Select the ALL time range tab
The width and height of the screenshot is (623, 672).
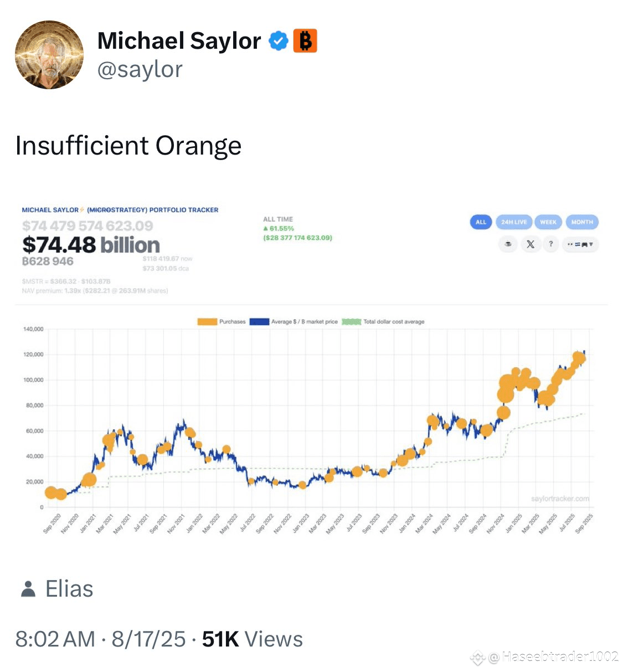481,222
